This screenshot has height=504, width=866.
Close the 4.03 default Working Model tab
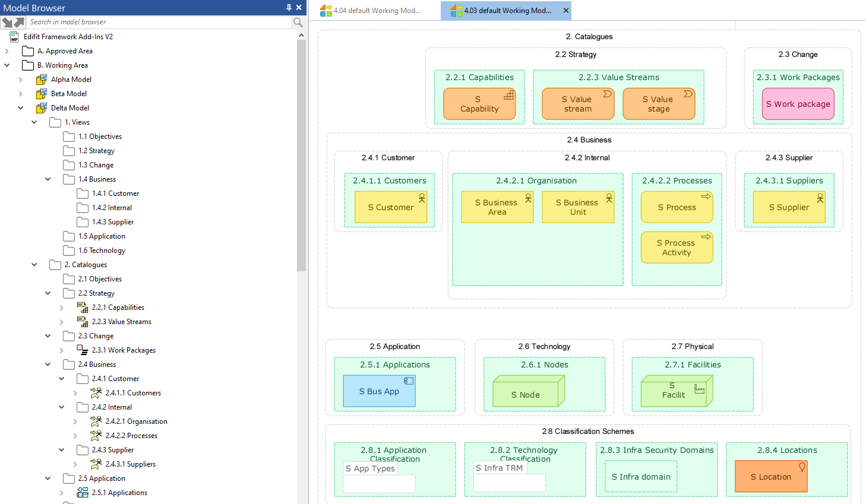coord(566,11)
